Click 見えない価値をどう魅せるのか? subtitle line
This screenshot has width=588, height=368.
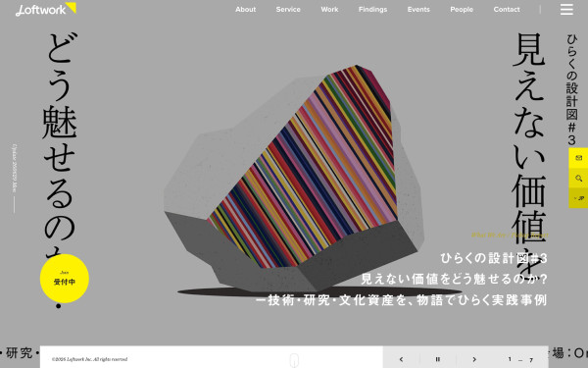455,279
